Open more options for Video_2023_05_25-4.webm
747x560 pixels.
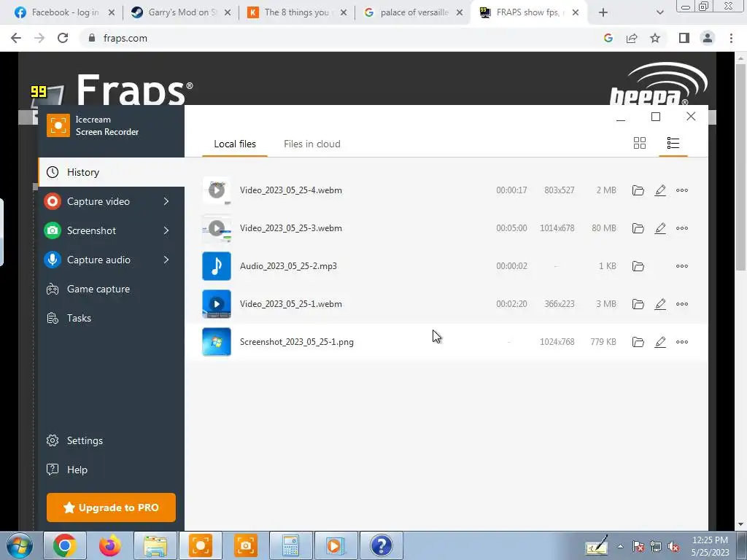(x=682, y=190)
